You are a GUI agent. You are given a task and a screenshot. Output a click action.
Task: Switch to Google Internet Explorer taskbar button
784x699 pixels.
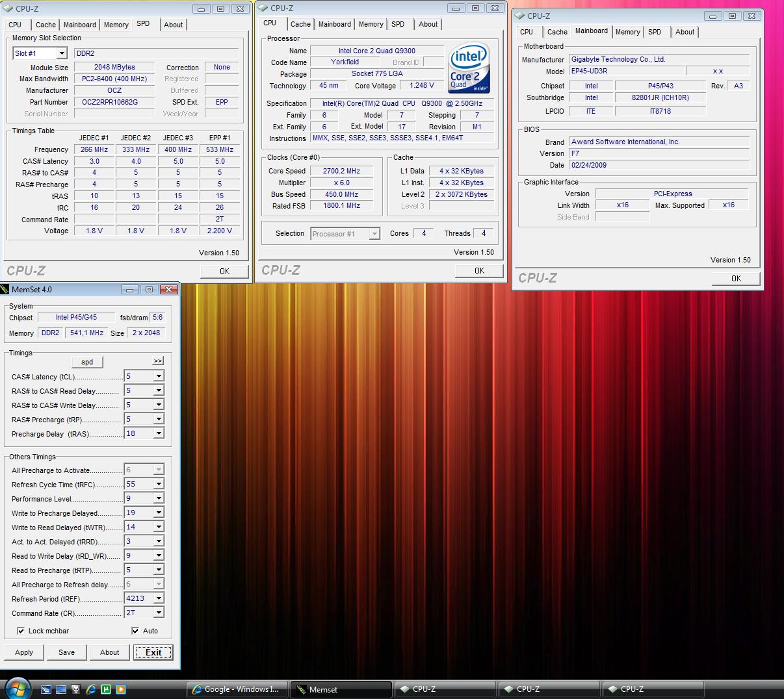[237, 689]
